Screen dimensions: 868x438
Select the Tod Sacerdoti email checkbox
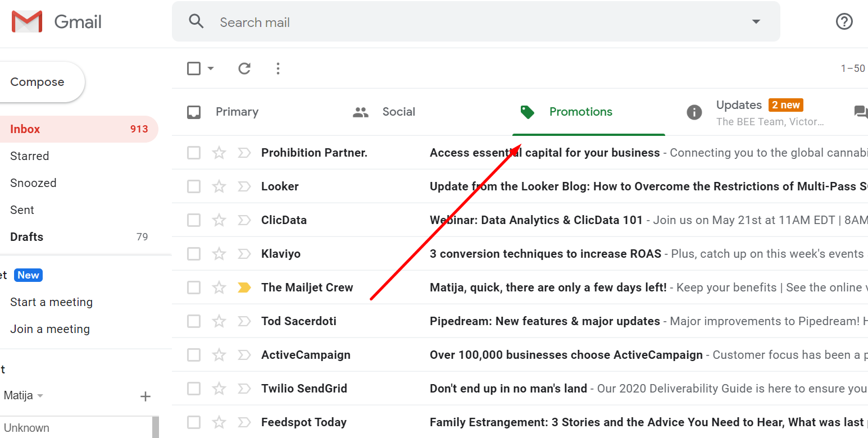point(194,321)
